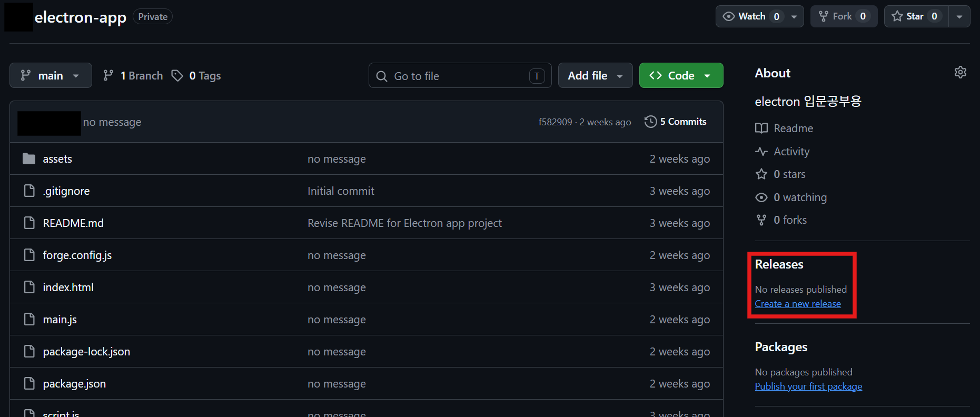This screenshot has height=417, width=980.
Task: Click the tag icon beside 0 Tags
Action: pos(177,75)
